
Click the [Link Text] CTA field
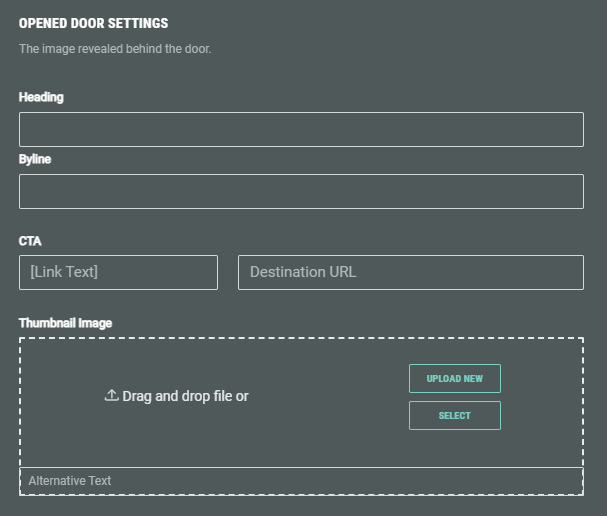click(118, 273)
